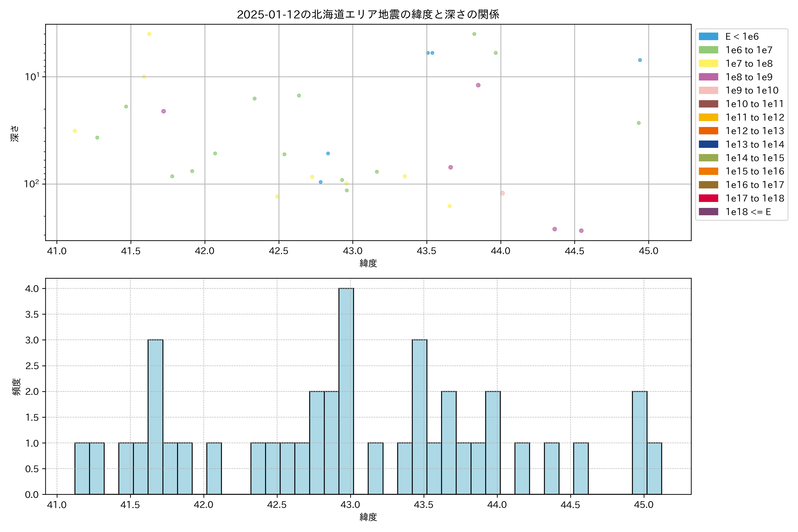Click the yellow scatter point at top left near 41.6
Image resolution: width=798 pixels, height=532 pixels.
pos(149,34)
